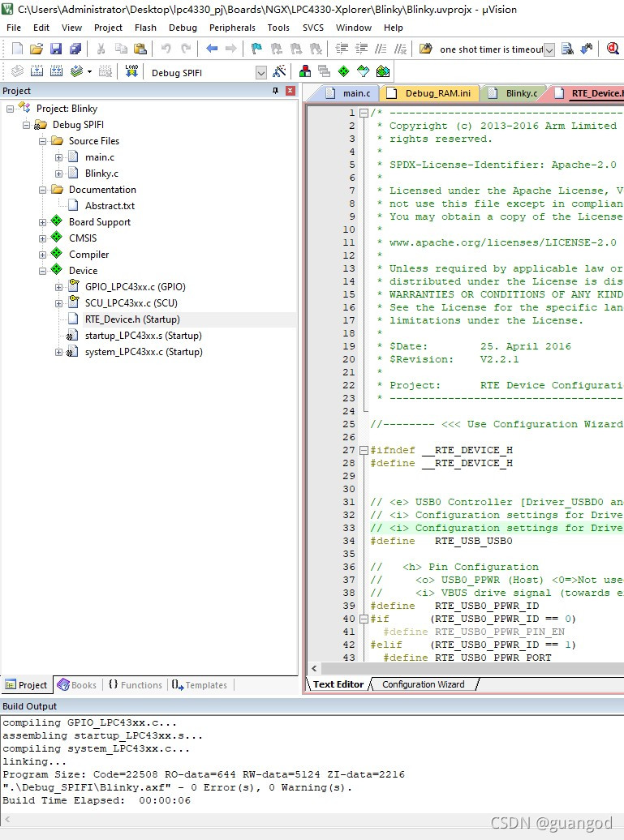Viewport: 624px width, 840px height.
Task: Open the Pack Installer icon
Action: 383,71
